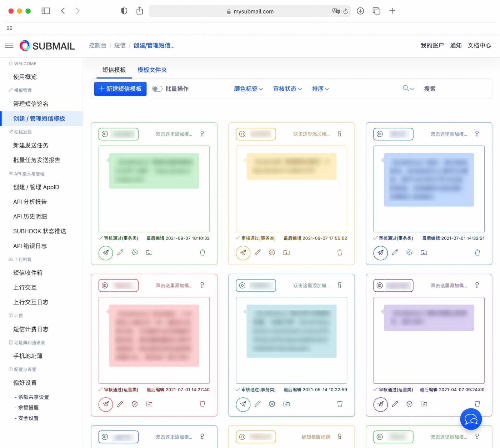Viewport: 500px width, 448px height.
Task: Open the customer support chat bubble
Action: (471, 419)
